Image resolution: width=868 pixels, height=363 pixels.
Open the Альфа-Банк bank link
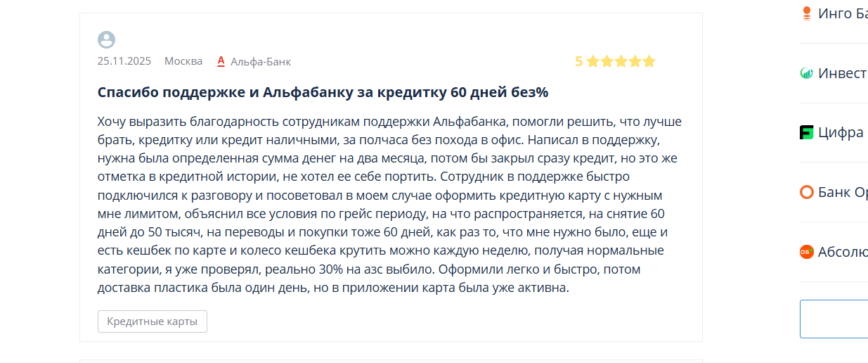pyautogui.click(x=260, y=61)
